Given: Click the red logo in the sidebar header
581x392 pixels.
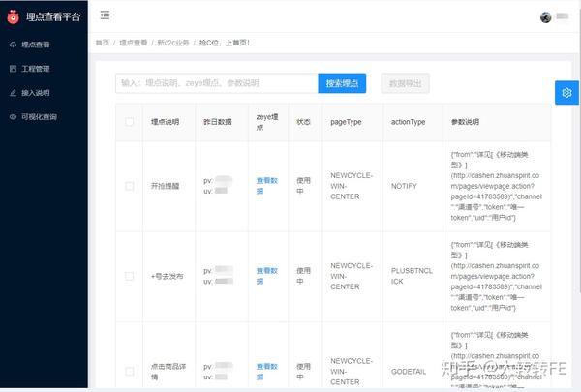Looking at the screenshot, I should pyautogui.click(x=13, y=16).
